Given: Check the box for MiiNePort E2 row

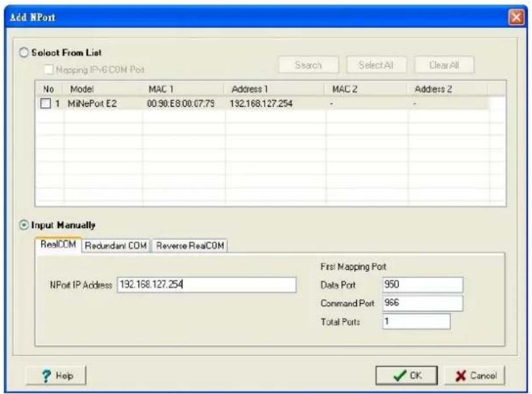Looking at the screenshot, I should pos(46,103).
